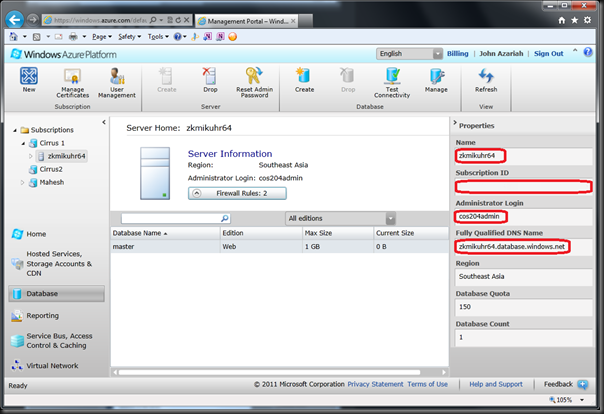Screen dimensions: 604x414
Task: Collapse the portal header caret
Action: click(x=575, y=50)
